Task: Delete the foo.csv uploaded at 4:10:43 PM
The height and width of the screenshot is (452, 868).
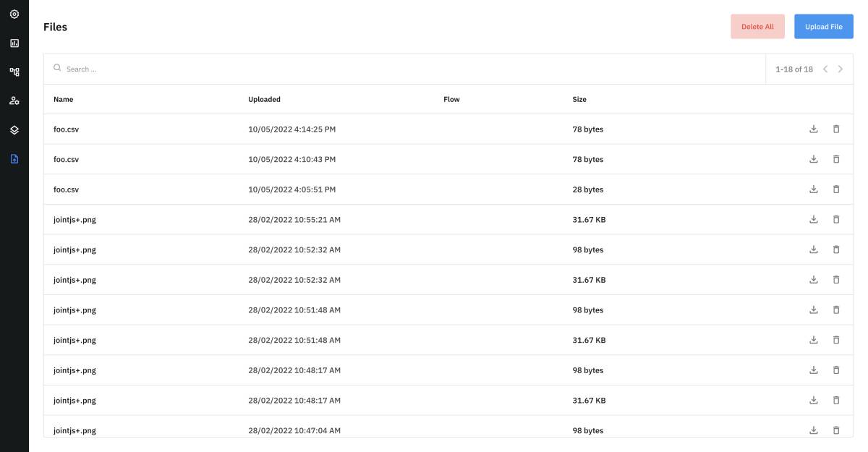Action: coord(836,159)
